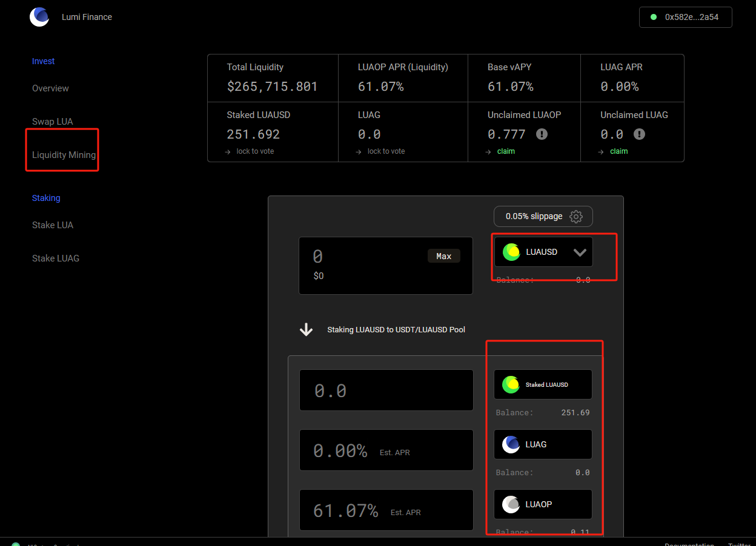Open the Overview page
Image resolution: width=756 pixels, height=546 pixels.
pos(50,88)
